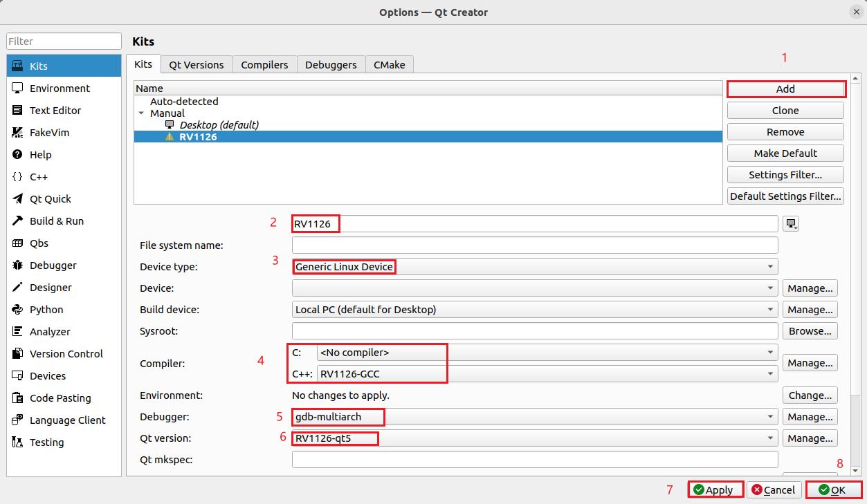Screen dimensions: 867x504
Task: Open Language Client settings
Action: click(64, 420)
